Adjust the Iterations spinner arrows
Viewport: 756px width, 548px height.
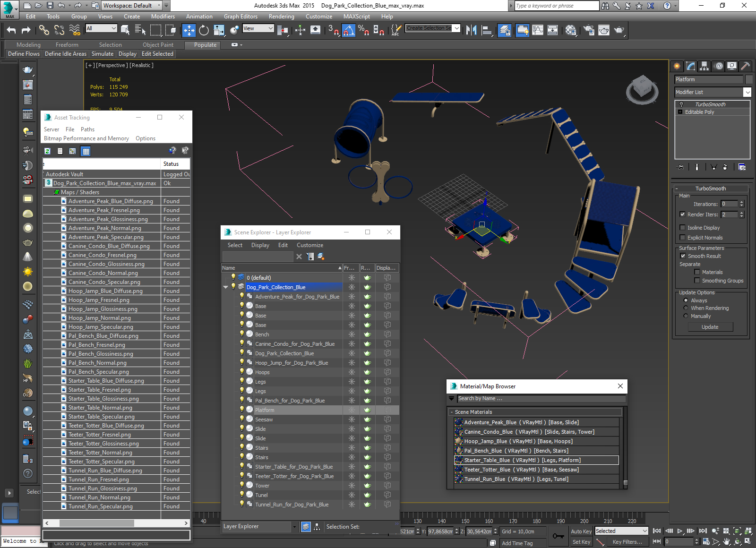[x=741, y=204]
